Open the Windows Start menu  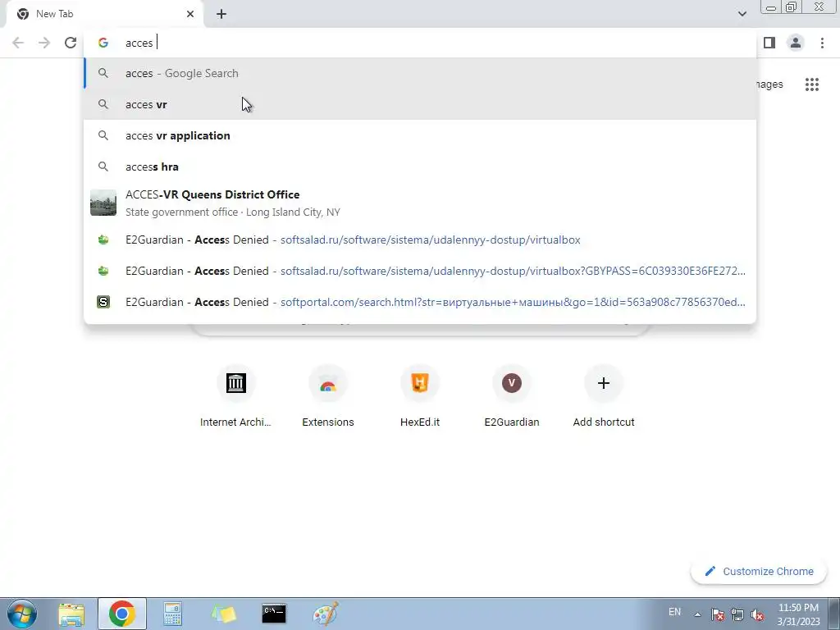[x=22, y=614]
